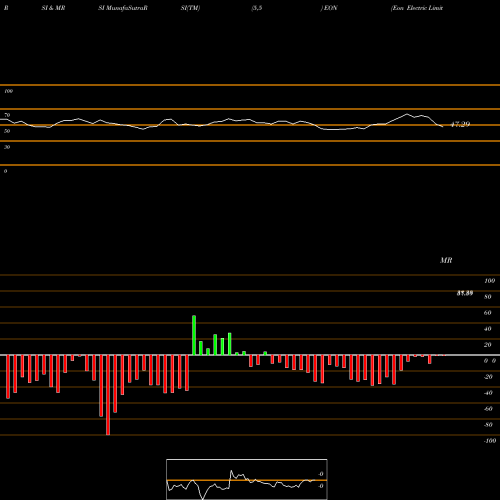Click the RSI axis label 30
500x500 pixels.
click(x=7, y=147)
